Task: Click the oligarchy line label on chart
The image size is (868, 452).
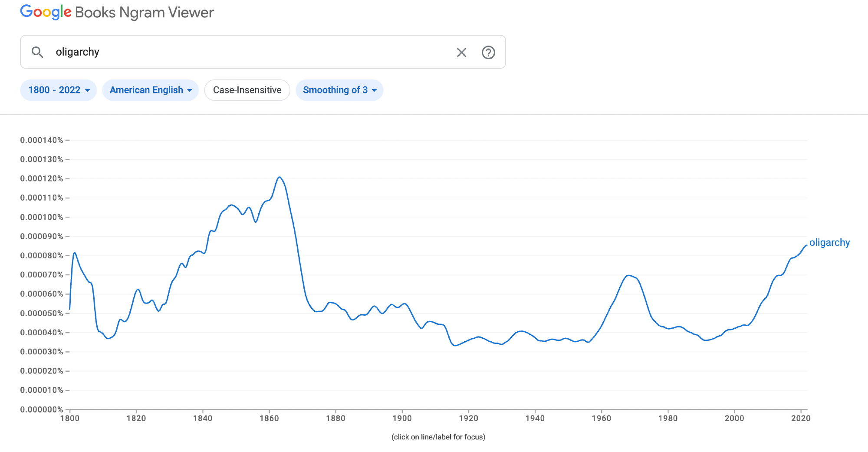Action: click(829, 242)
